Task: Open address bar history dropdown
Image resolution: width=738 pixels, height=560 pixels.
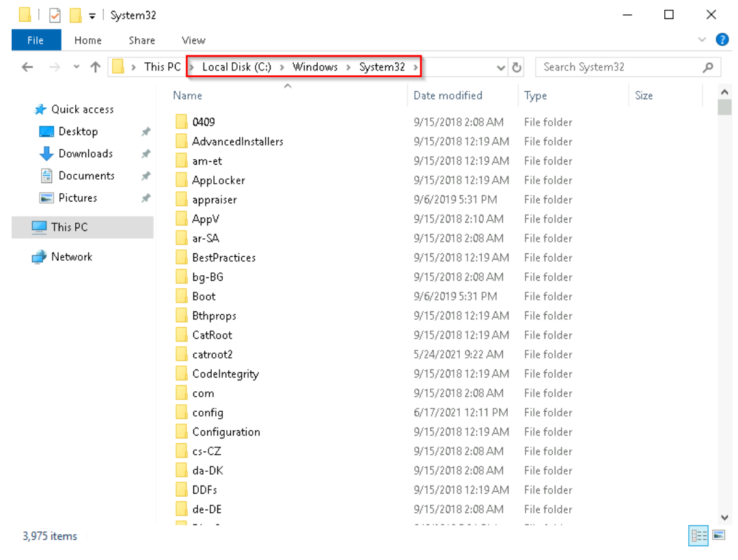Action: tap(502, 67)
